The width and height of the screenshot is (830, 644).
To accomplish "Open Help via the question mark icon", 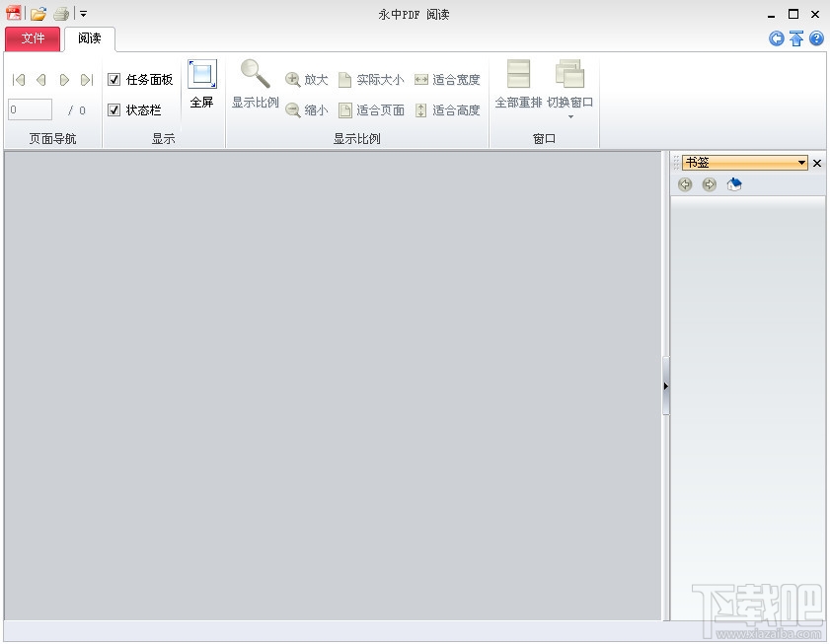I will pos(816,38).
